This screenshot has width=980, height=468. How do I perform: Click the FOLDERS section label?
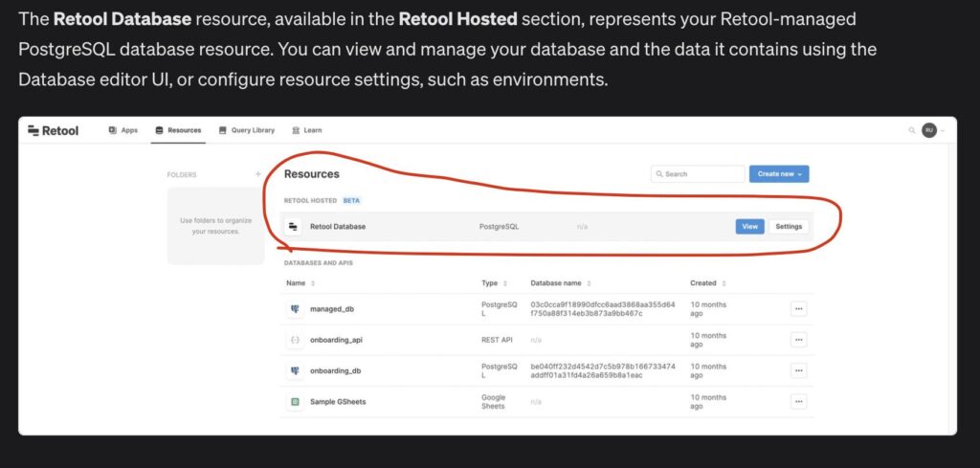click(182, 175)
